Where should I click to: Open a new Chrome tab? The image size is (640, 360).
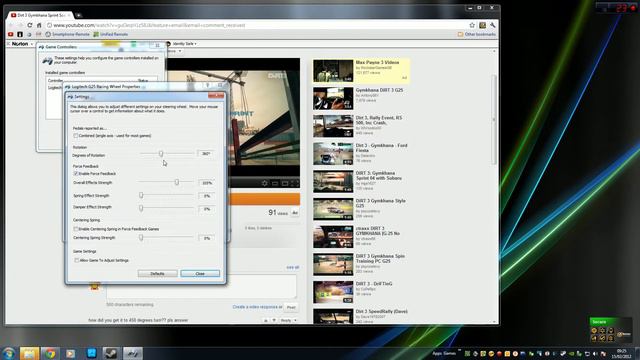(x=78, y=16)
